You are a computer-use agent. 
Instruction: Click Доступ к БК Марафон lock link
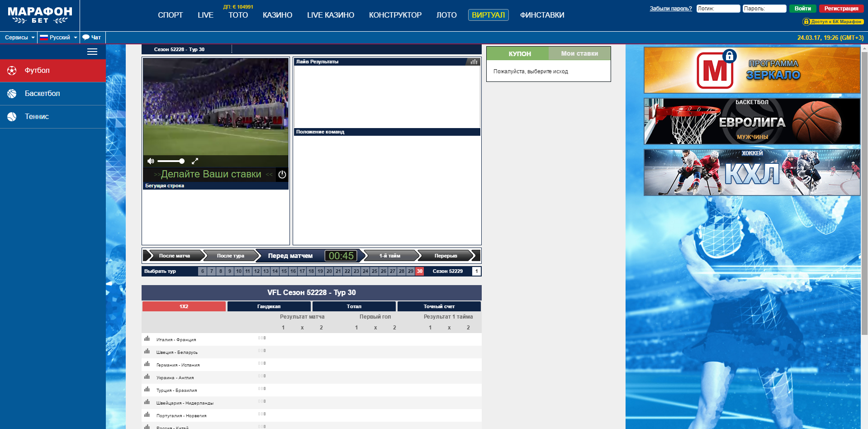pyautogui.click(x=833, y=22)
